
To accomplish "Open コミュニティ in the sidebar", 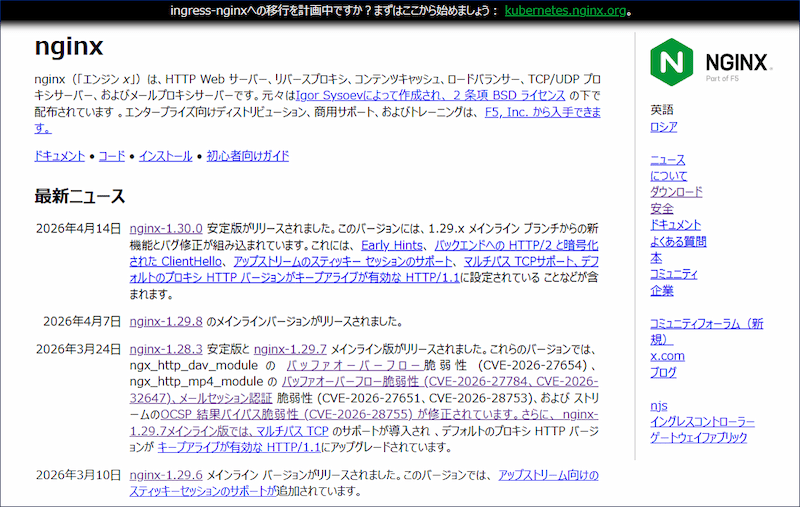I will pyautogui.click(x=673, y=274).
